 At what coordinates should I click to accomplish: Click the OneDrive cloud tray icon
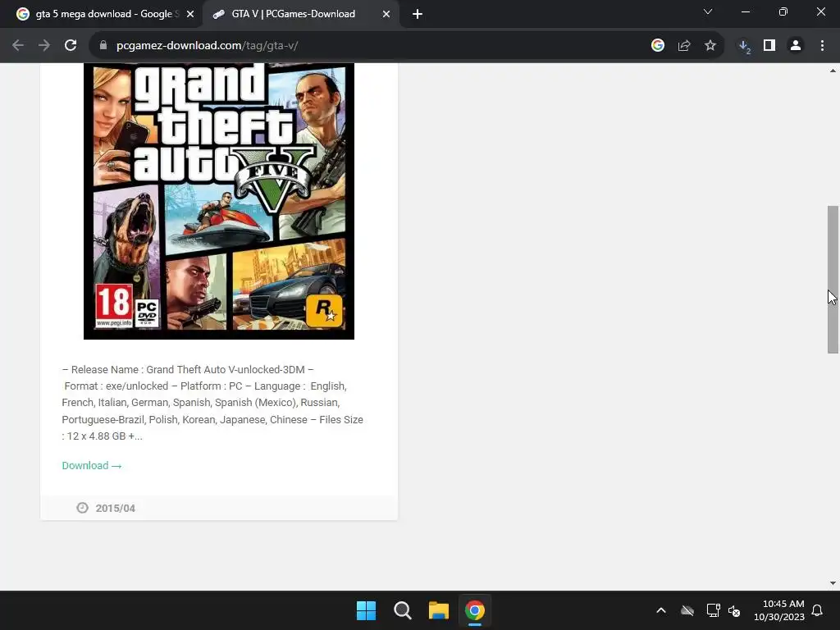[687, 610]
